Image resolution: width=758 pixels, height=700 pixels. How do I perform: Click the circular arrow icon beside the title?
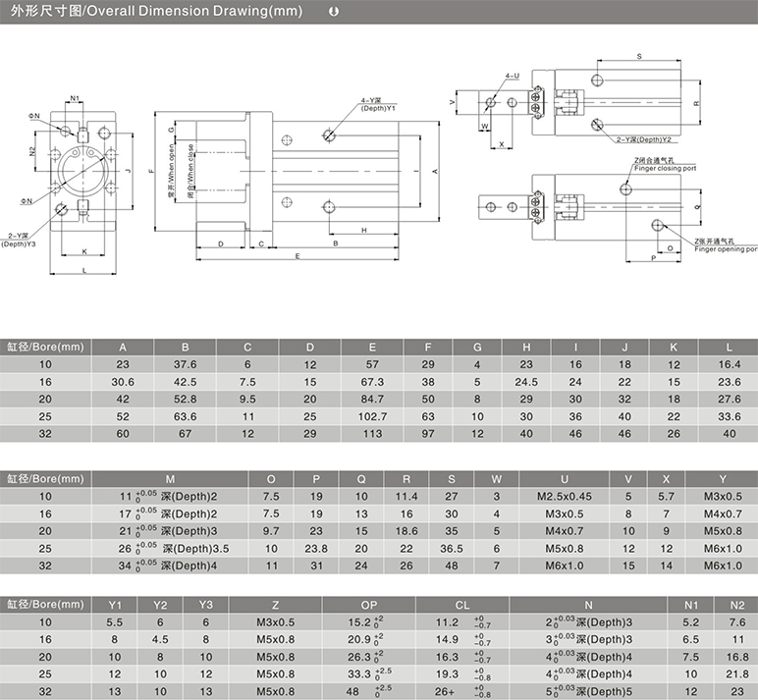334,11
